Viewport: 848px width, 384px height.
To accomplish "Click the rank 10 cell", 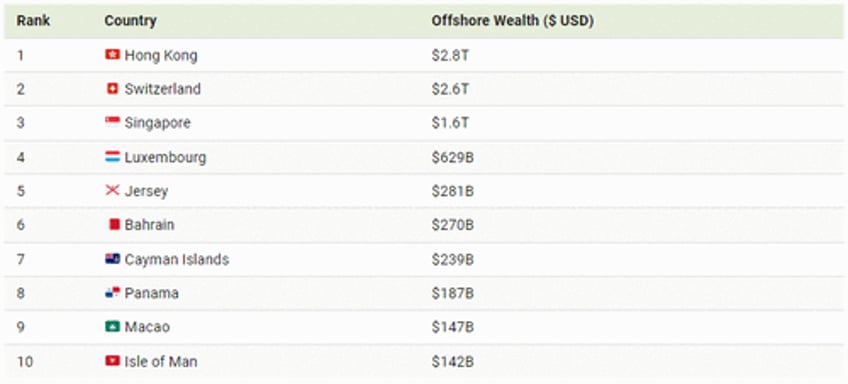I will click(x=25, y=361).
